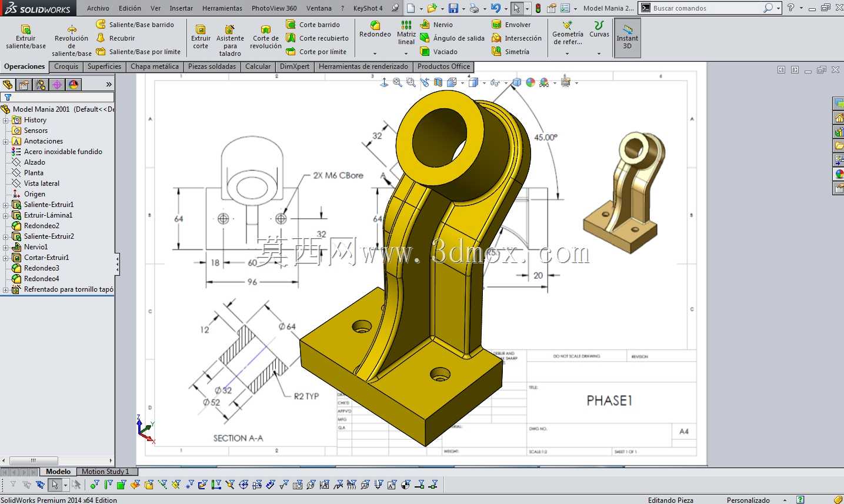Click the Recubrir loft tool

coord(116,38)
